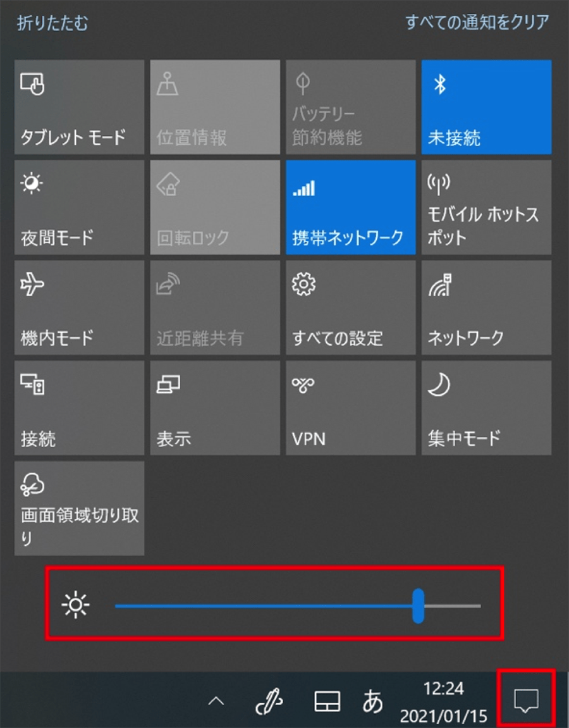
Task: Turn on 機内モード airplane tile
Action: (x=80, y=307)
